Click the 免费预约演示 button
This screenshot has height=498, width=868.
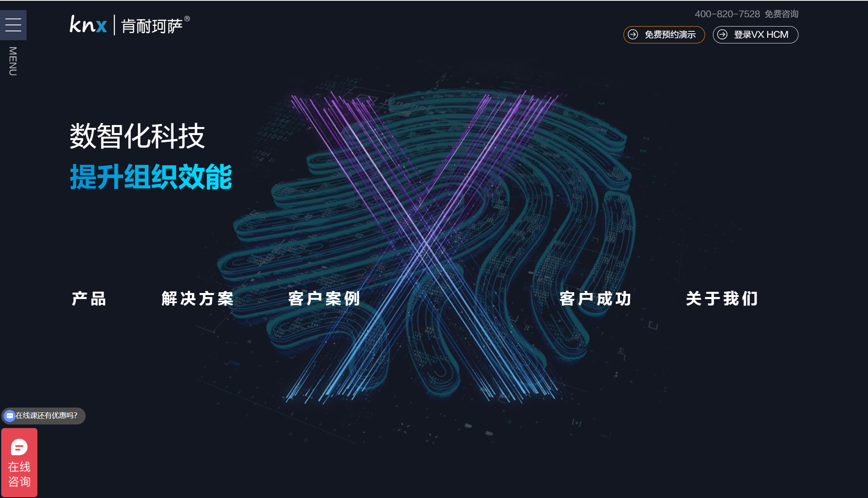[664, 35]
